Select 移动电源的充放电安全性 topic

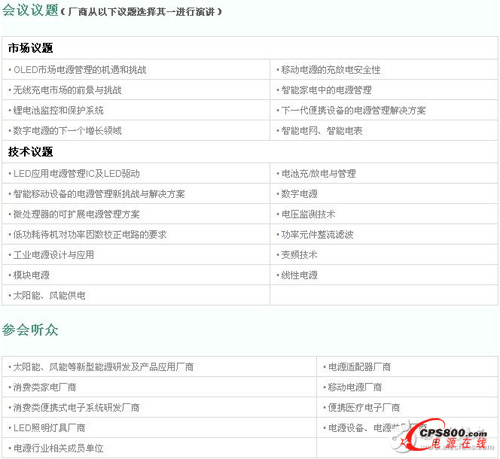[331, 70]
